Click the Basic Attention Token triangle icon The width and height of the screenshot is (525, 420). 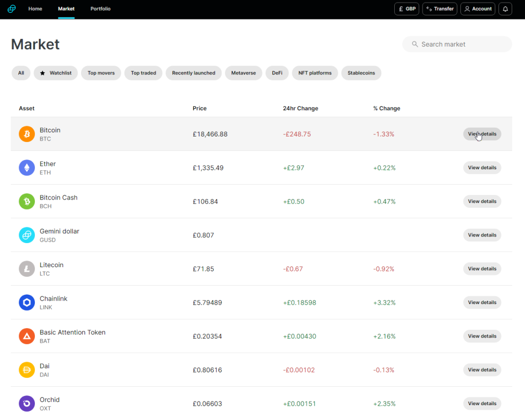pyautogui.click(x=27, y=336)
